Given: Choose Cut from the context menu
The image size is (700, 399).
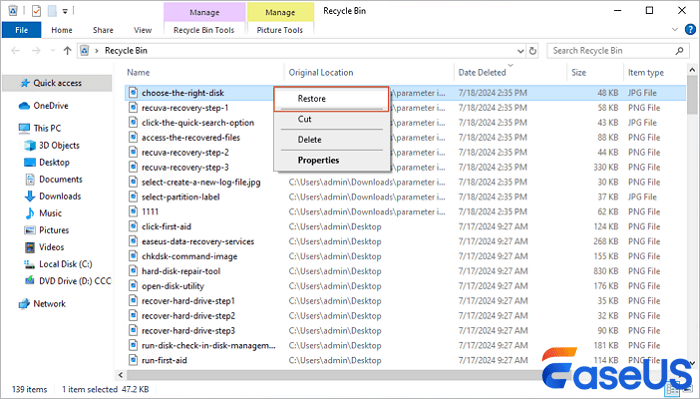Looking at the screenshot, I should point(331,119).
